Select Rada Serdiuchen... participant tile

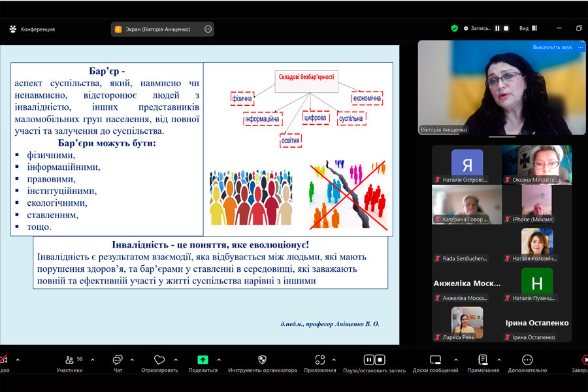(x=467, y=244)
